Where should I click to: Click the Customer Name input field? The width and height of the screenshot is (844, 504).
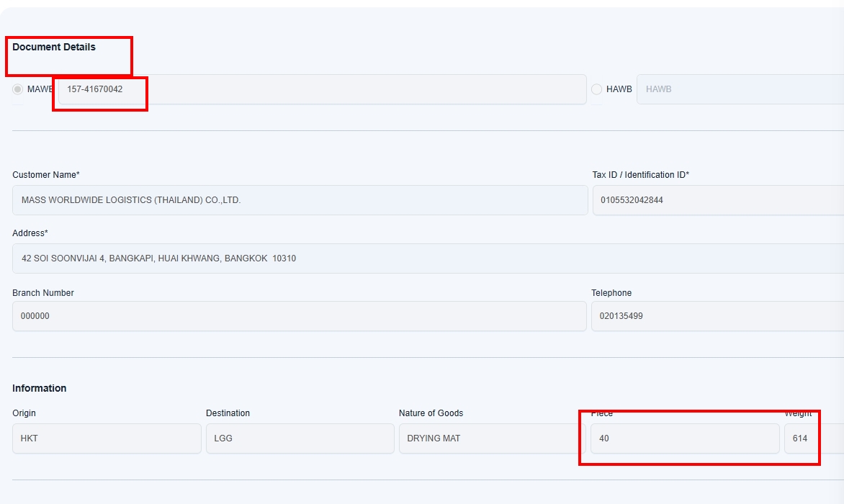point(300,200)
